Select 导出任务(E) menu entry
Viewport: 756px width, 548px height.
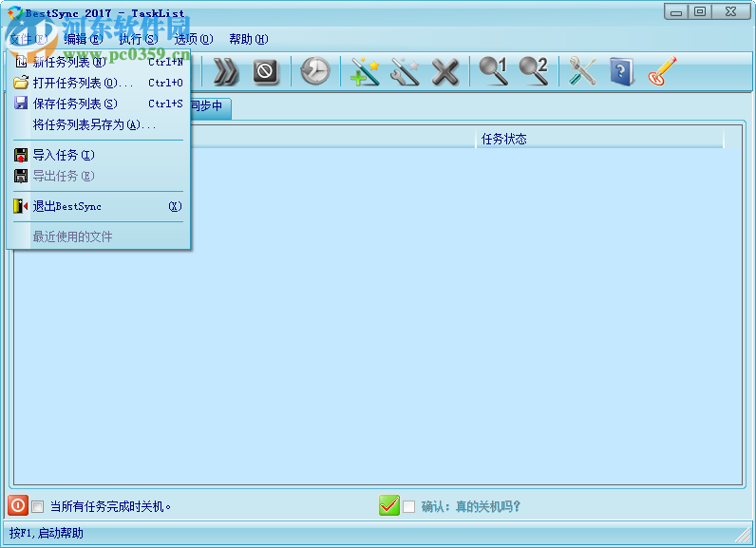coord(99,176)
